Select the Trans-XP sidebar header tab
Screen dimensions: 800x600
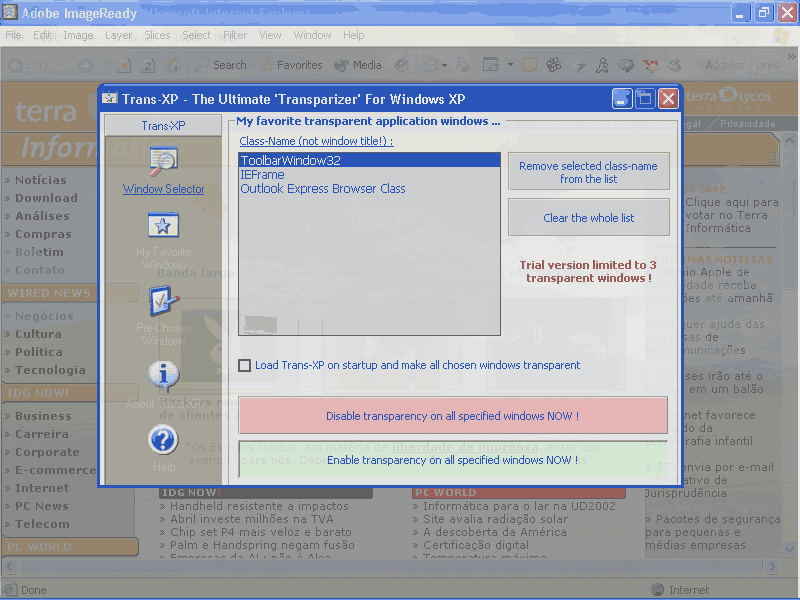pos(163,126)
